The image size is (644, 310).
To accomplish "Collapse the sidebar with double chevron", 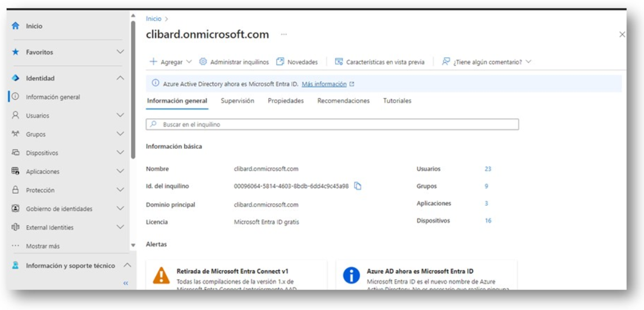I will coord(126,283).
